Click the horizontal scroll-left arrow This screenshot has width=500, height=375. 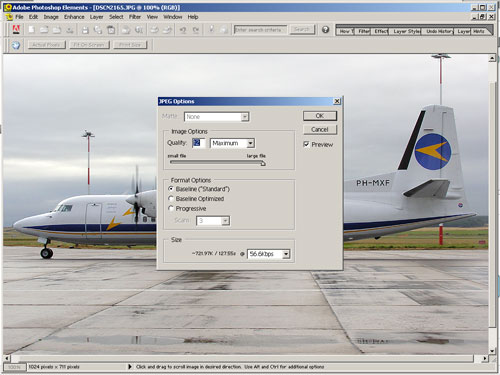(7, 358)
